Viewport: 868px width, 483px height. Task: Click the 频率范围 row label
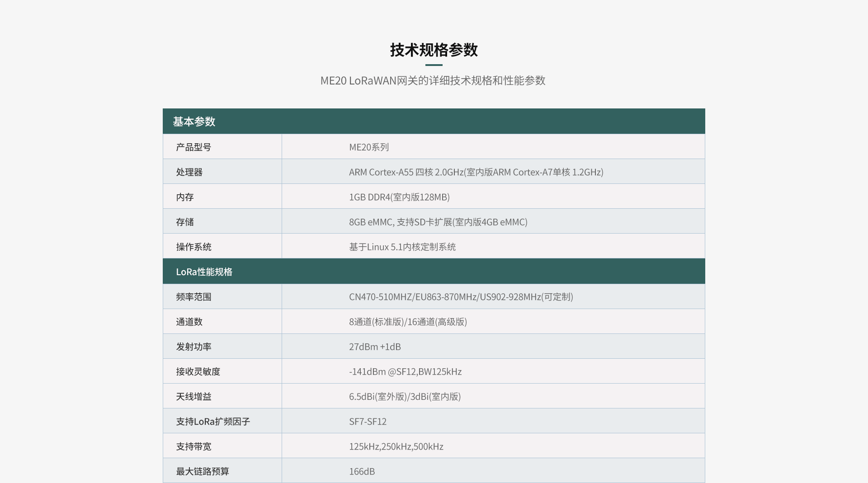(193, 297)
